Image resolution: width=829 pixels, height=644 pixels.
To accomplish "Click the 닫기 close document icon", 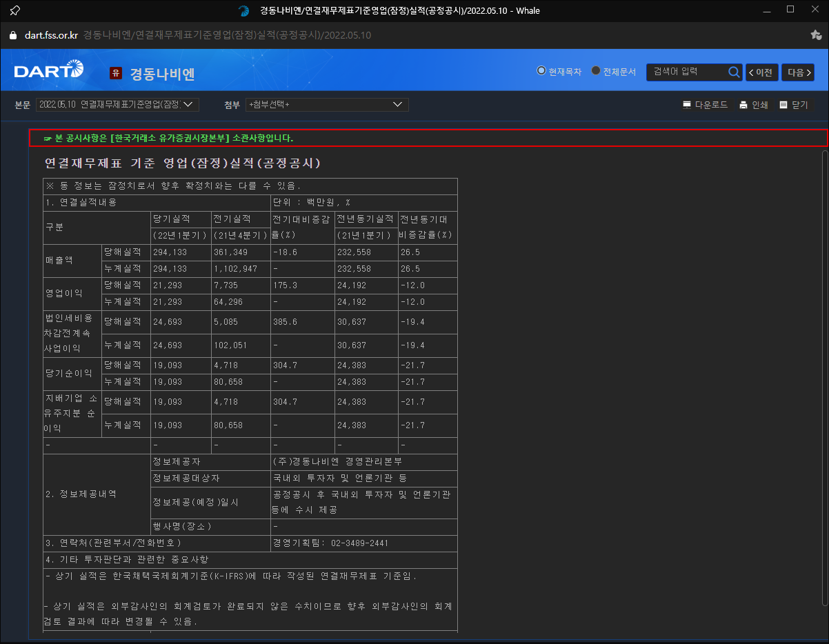I will [783, 105].
